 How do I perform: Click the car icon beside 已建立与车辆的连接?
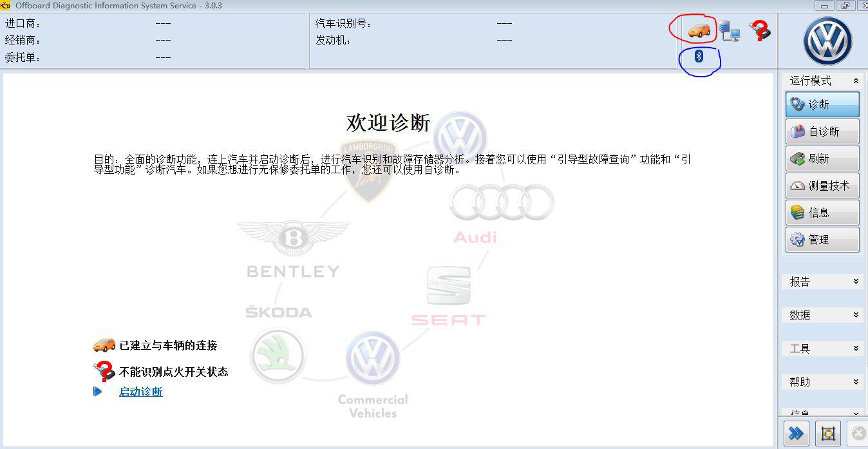click(104, 345)
